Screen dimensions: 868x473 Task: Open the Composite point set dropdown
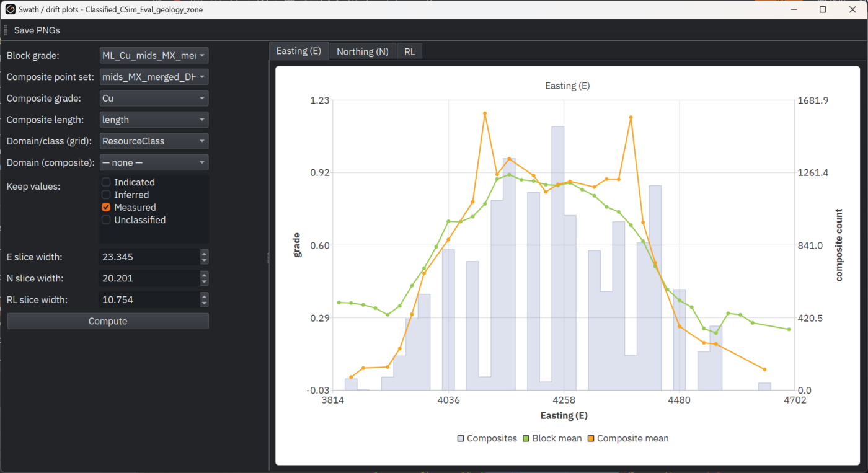point(154,77)
